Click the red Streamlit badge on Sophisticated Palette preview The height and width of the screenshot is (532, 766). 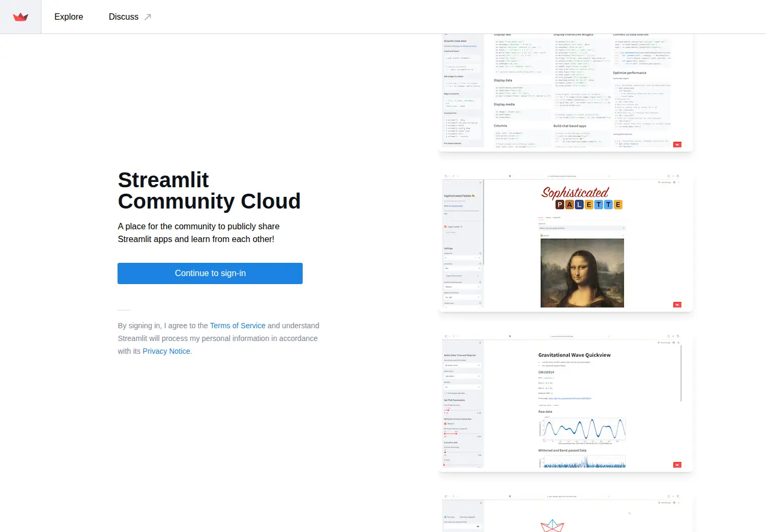point(677,305)
